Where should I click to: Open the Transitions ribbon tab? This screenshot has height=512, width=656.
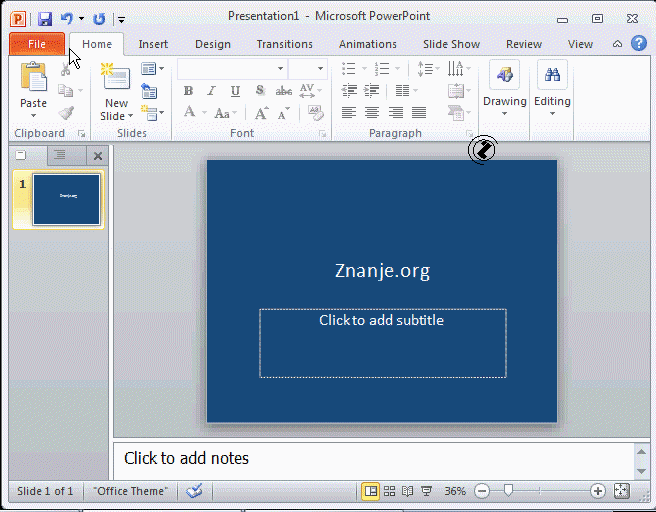point(284,44)
